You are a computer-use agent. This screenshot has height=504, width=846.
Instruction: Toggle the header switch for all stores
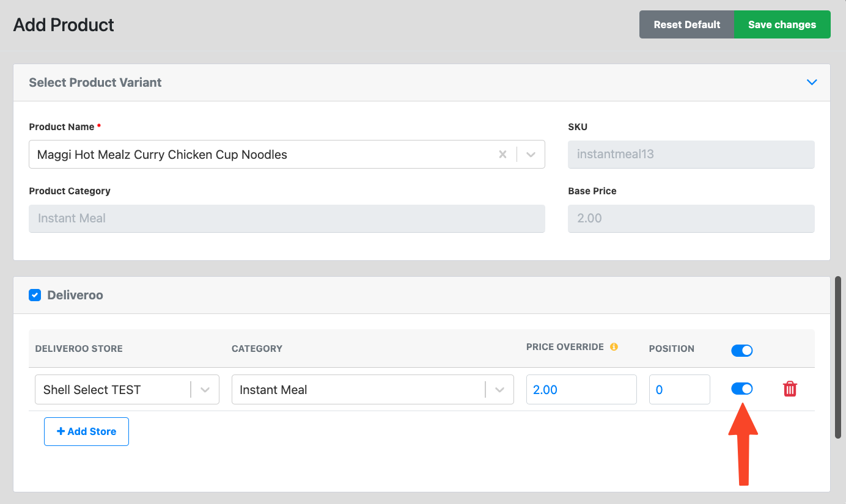tap(742, 351)
